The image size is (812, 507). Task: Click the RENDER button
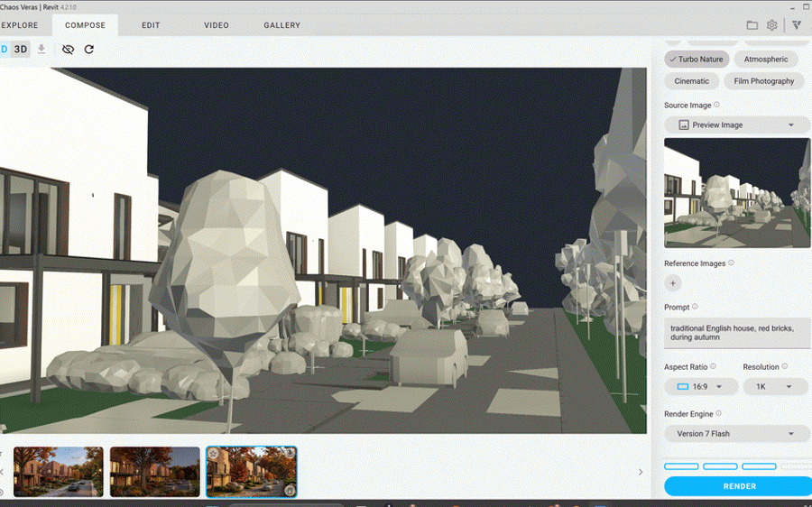pyautogui.click(x=738, y=486)
